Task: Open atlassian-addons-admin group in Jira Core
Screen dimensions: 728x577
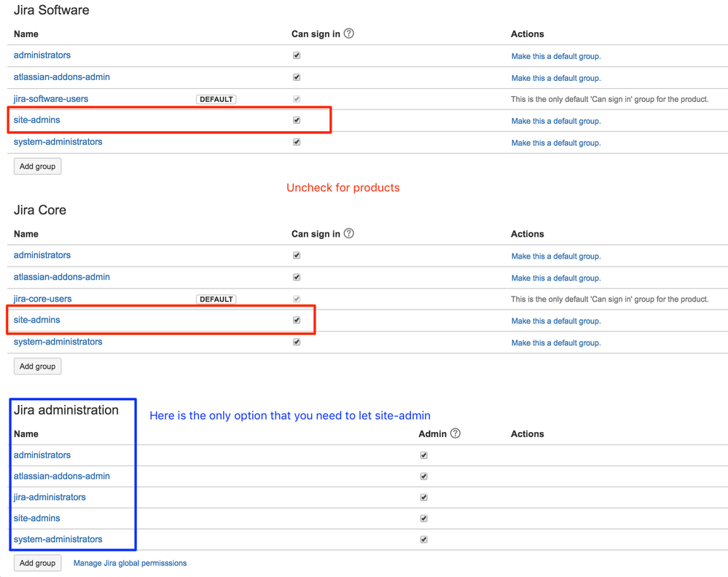Action: pos(62,277)
